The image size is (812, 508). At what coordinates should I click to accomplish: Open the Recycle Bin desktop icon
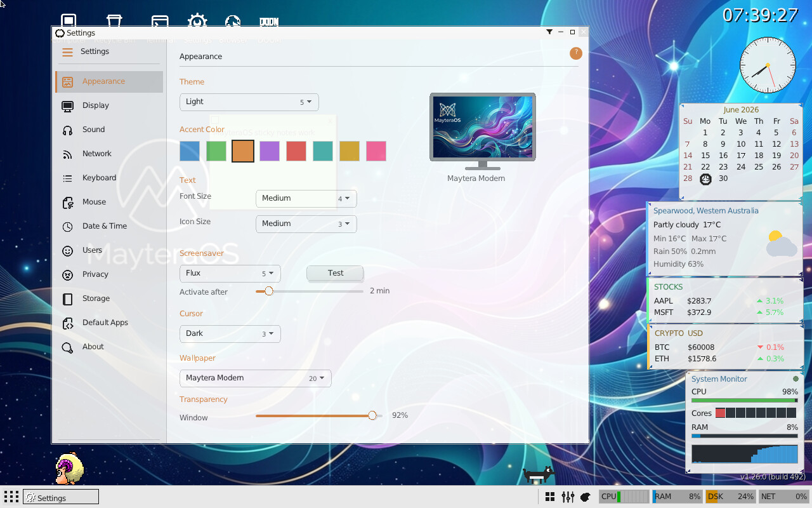click(x=114, y=22)
